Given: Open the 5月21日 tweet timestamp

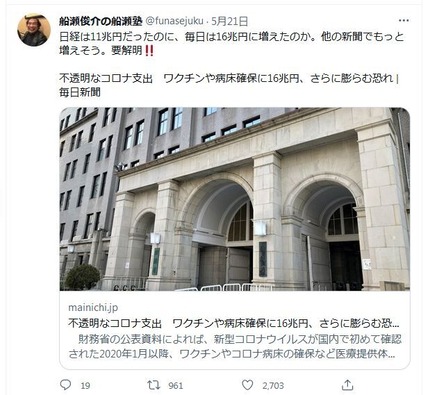Looking at the screenshot, I should (229, 21).
